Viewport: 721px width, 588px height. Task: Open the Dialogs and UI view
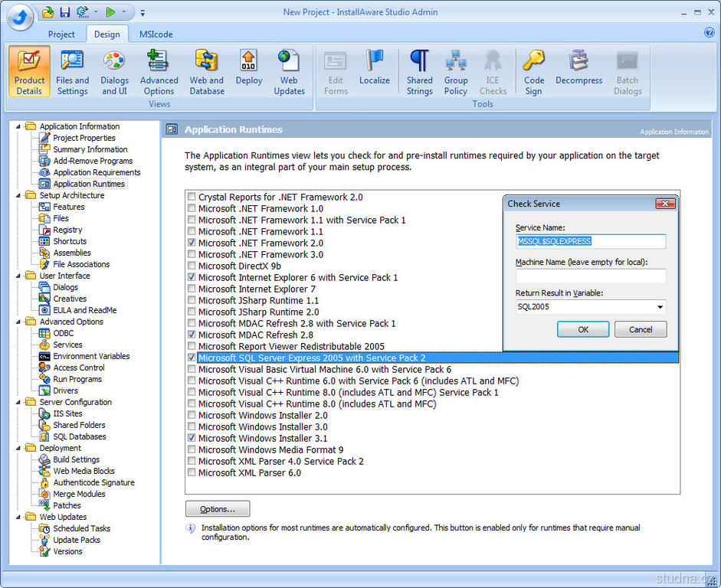click(x=114, y=73)
